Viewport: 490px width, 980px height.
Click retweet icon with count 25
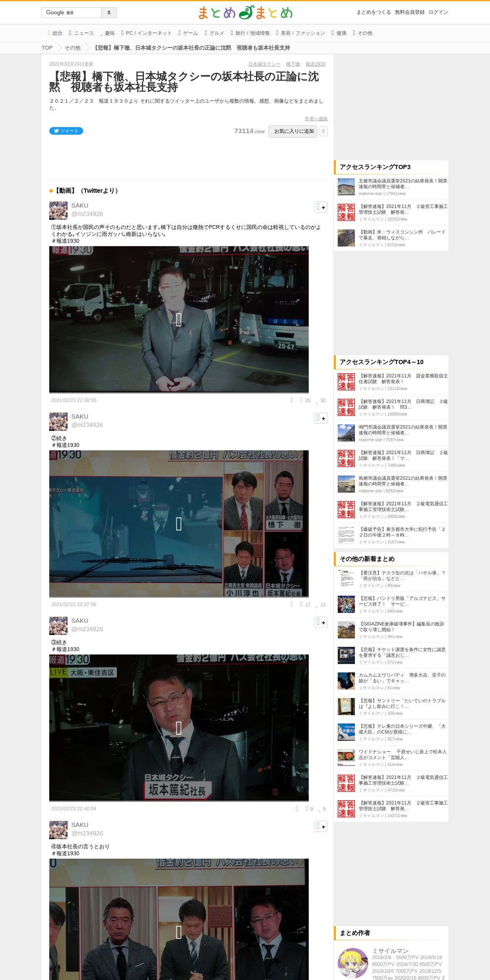(305, 400)
